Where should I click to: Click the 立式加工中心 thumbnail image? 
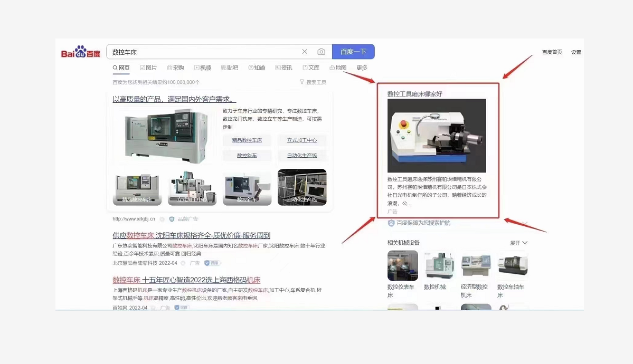[192, 187]
